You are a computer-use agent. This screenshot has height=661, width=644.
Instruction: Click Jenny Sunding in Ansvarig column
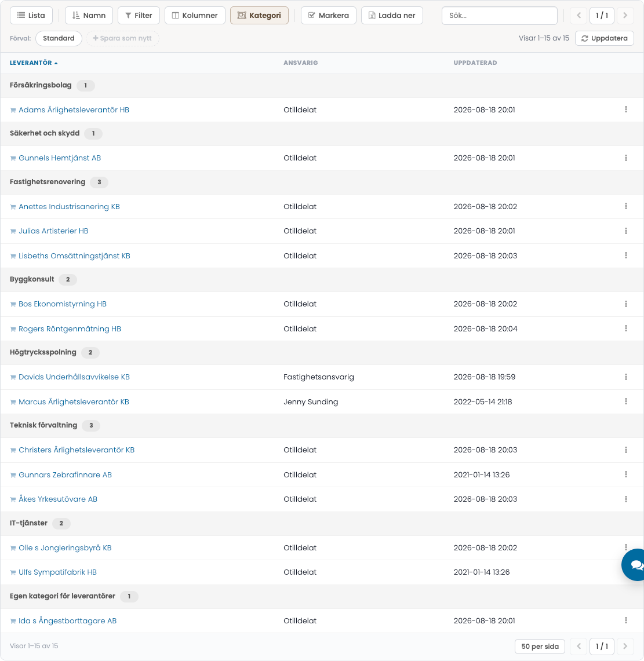pyautogui.click(x=311, y=401)
